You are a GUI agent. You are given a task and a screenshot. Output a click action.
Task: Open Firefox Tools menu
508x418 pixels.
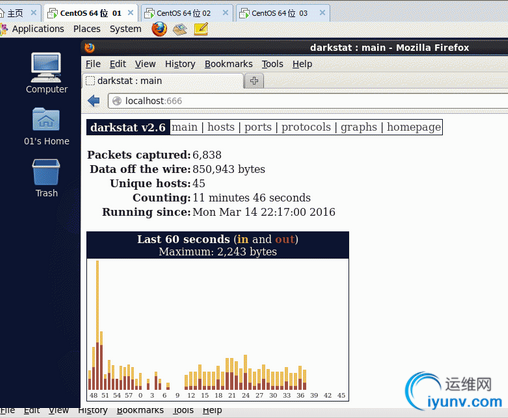272,64
